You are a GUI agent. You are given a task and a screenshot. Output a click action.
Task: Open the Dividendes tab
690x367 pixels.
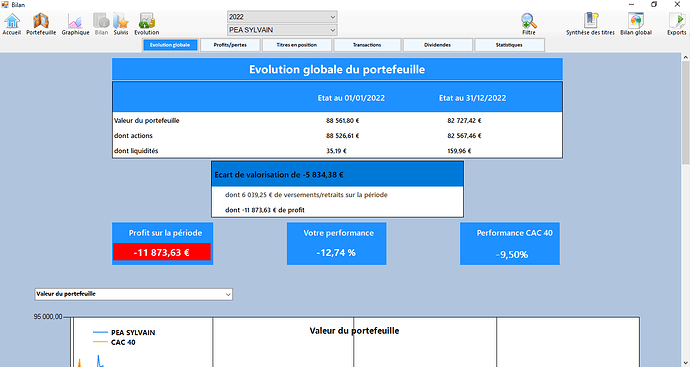coord(437,45)
